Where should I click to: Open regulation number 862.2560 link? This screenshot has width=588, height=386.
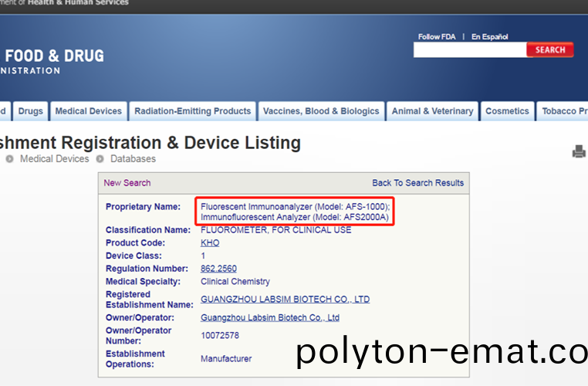coord(218,269)
